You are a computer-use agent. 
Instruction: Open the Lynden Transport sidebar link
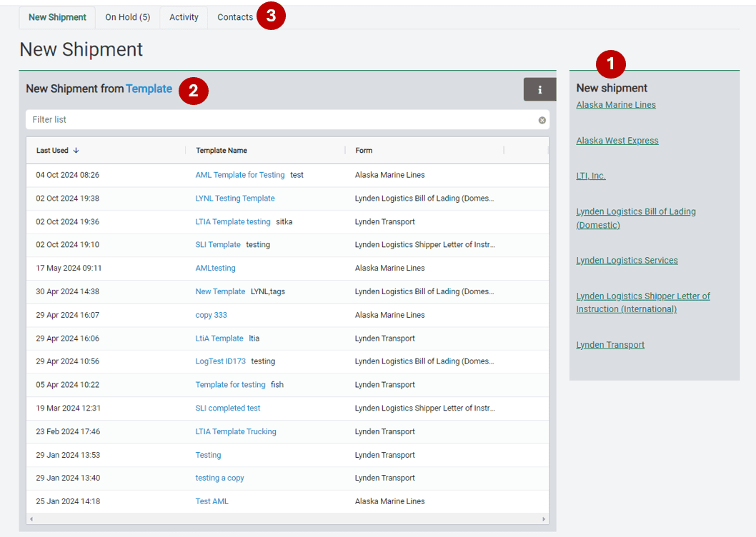click(610, 345)
